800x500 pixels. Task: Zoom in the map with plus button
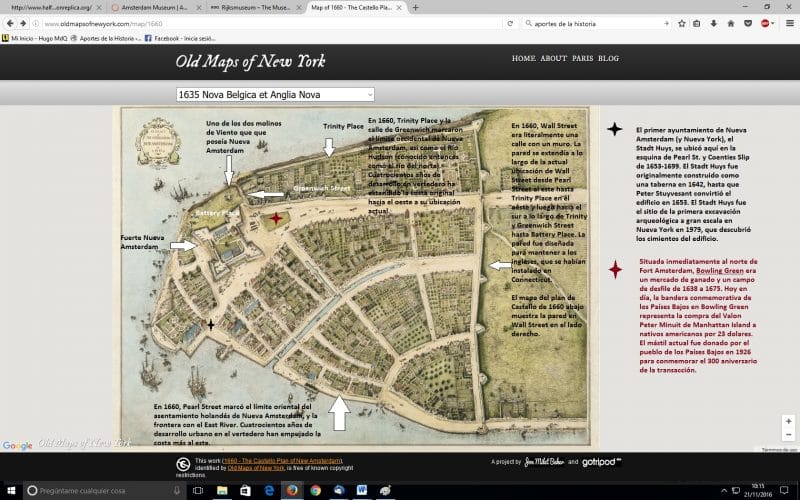pyautogui.click(x=788, y=421)
